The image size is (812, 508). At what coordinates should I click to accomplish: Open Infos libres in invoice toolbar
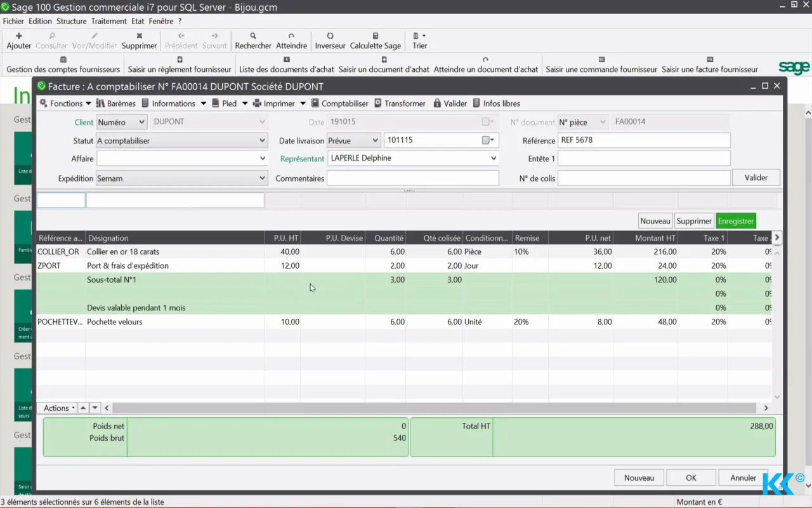[497, 104]
